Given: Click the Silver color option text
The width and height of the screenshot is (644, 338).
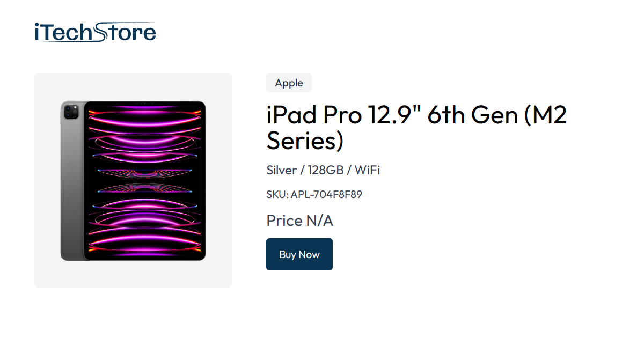Looking at the screenshot, I should click(x=281, y=170).
